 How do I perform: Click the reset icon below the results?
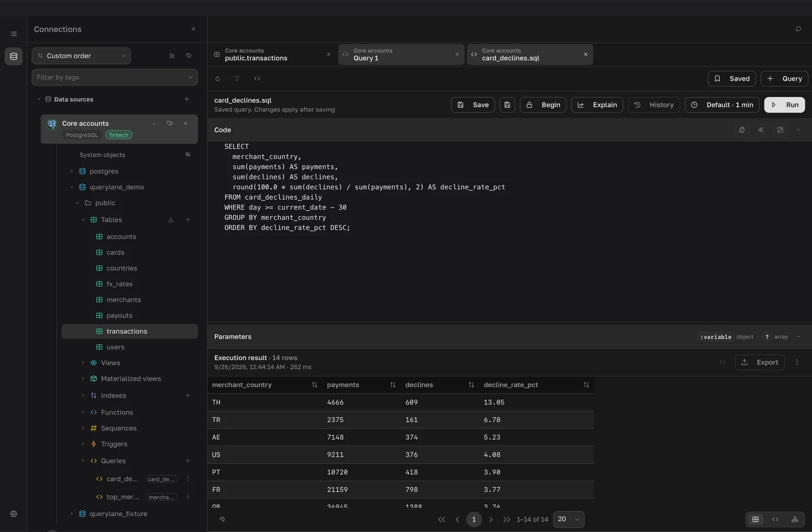222,519
